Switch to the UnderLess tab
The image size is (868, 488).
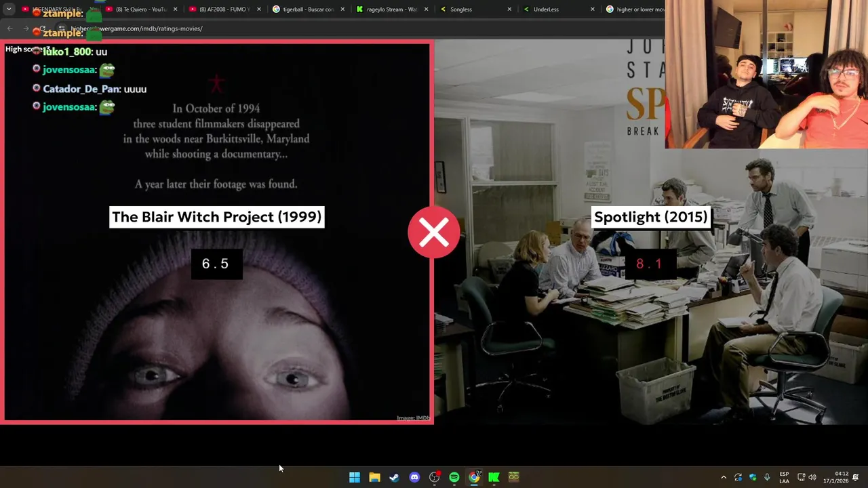(558, 9)
